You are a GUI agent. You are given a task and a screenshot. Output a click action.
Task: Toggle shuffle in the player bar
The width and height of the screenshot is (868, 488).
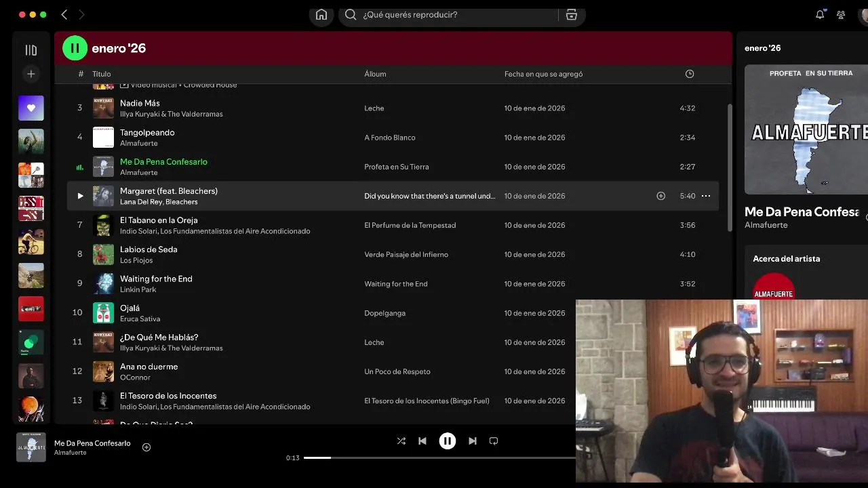click(401, 441)
